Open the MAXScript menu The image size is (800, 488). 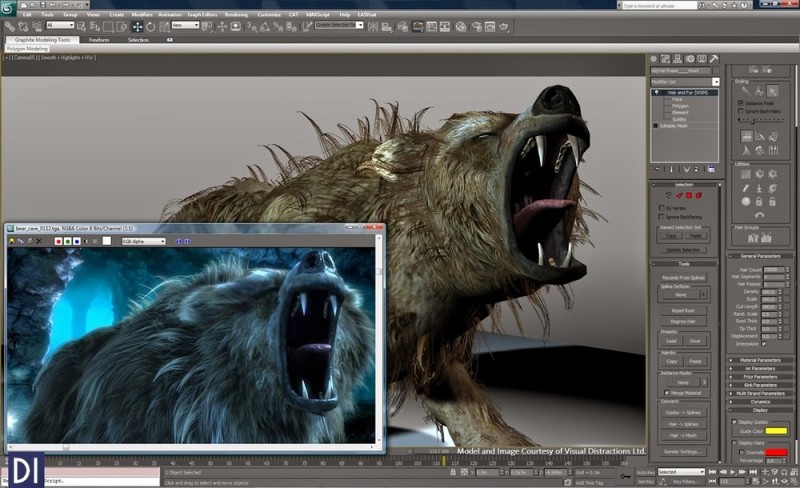(318, 14)
